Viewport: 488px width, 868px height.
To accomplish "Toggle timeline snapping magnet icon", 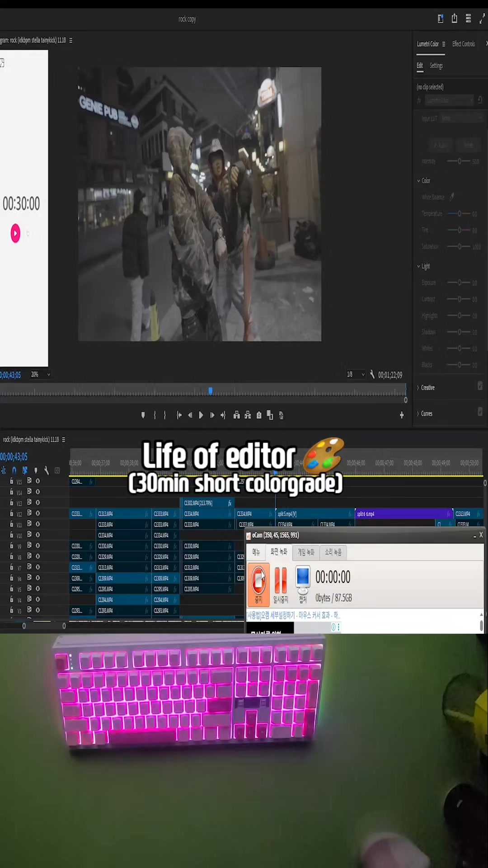I will pyautogui.click(x=14, y=470).
